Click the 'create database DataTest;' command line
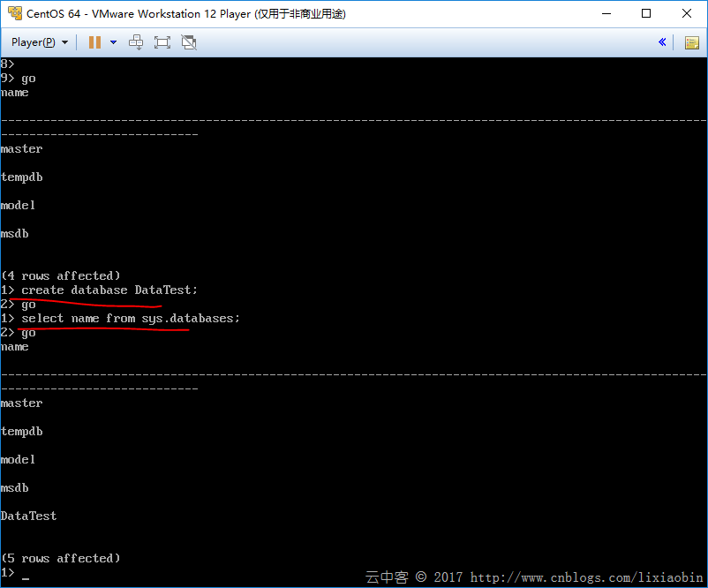This screenshot has height=588, width=708. click(x=109, y=290)
